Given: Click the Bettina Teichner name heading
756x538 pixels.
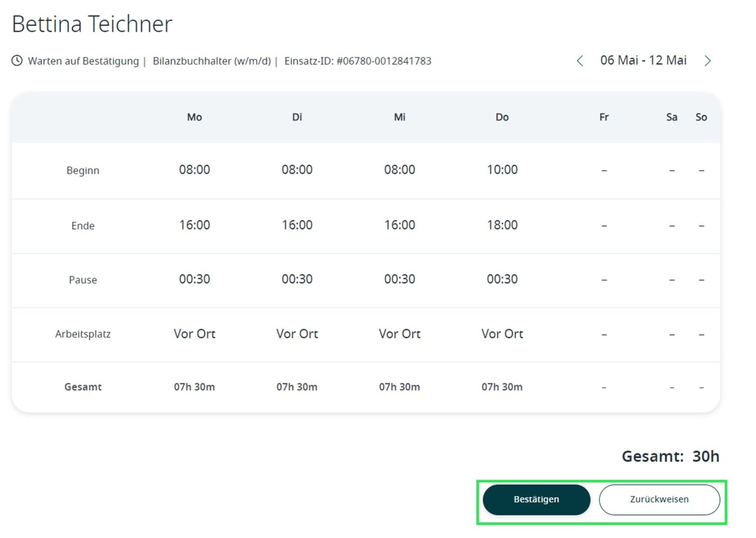Looking at the screenshot, I should (x=92, y=24).
